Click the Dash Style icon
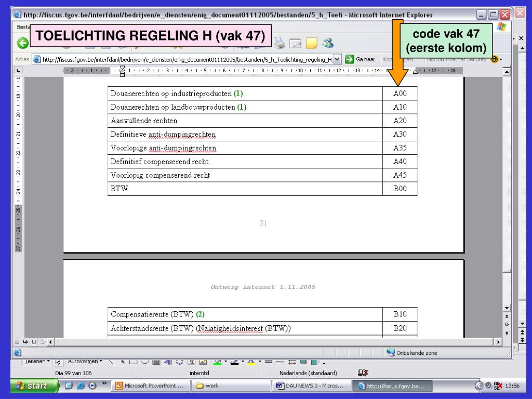Screen dimensions: 532x399 click(x=280, y=362)
